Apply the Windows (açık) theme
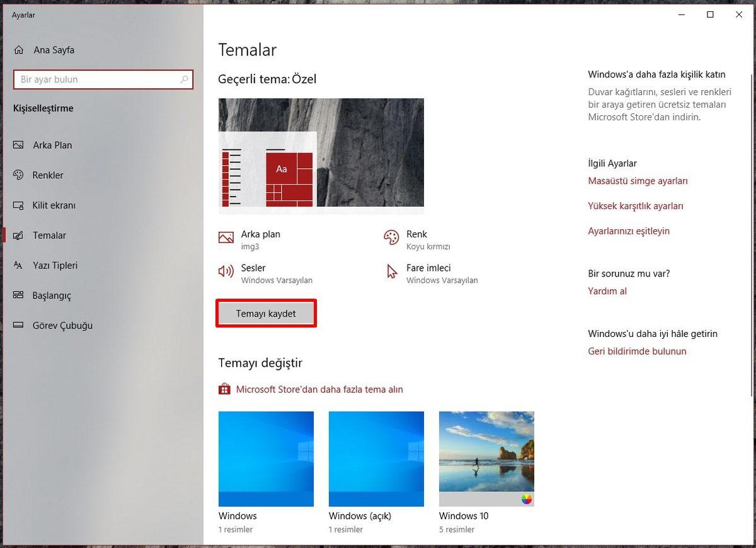The image size is (756, 548). point(376,459)
